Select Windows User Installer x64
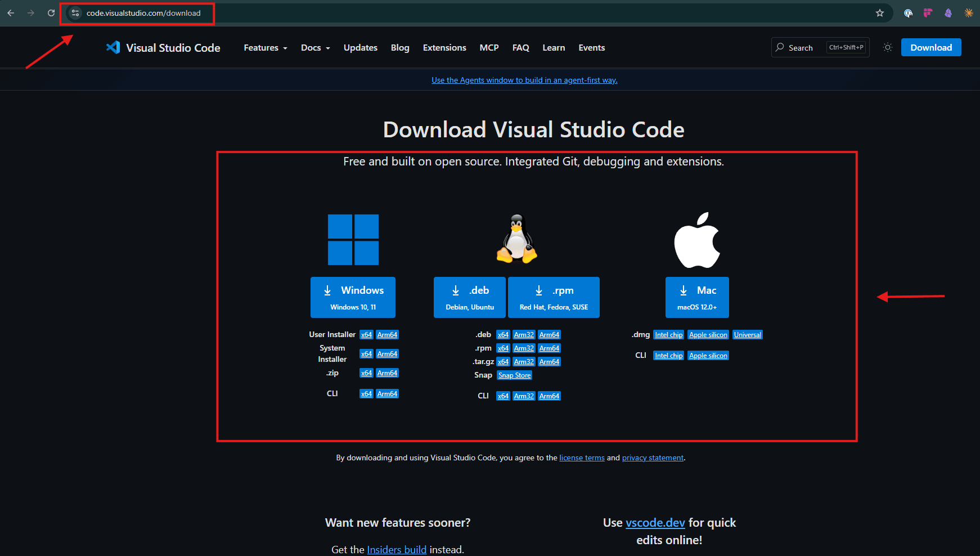This screenshot has width=980, height=556. point(366,335)
